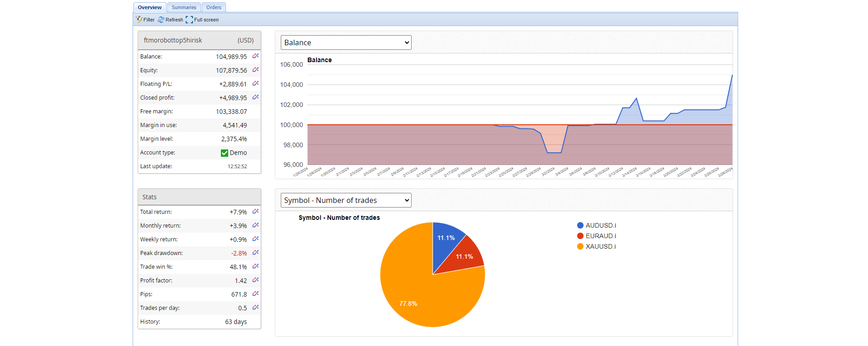
Task: Click the Free margin value 103,338.07
Action: click(231, 112)
